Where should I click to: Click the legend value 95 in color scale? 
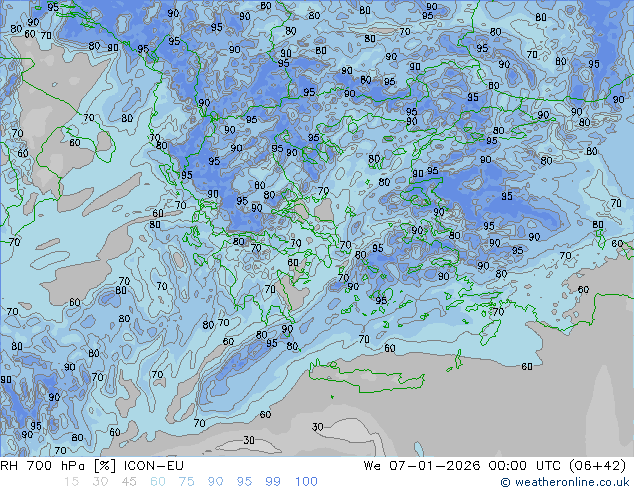click(244, 482)
